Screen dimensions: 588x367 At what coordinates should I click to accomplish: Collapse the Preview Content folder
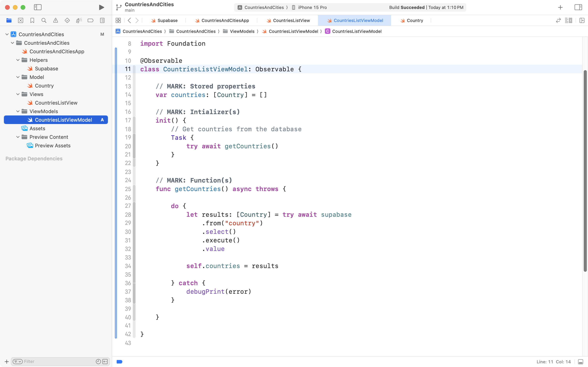pos(17,137)
